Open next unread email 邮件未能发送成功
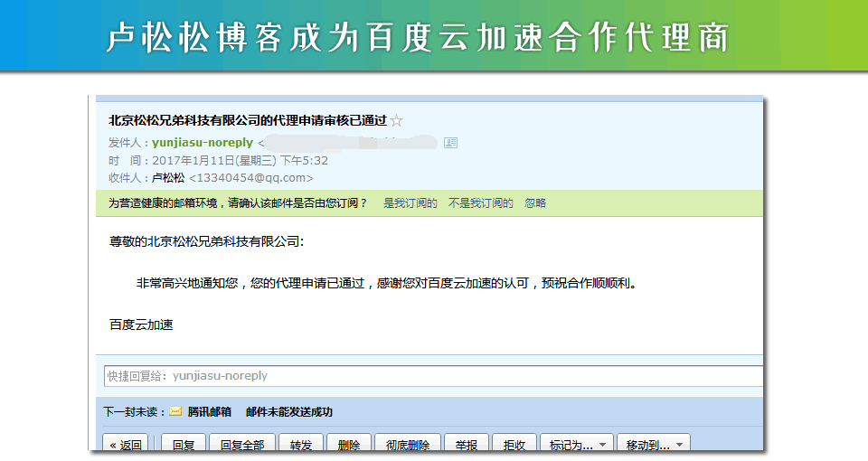Image resolution: width=868 pixels, height=461 pixels. pyautogui.click(x=289, y=412)
